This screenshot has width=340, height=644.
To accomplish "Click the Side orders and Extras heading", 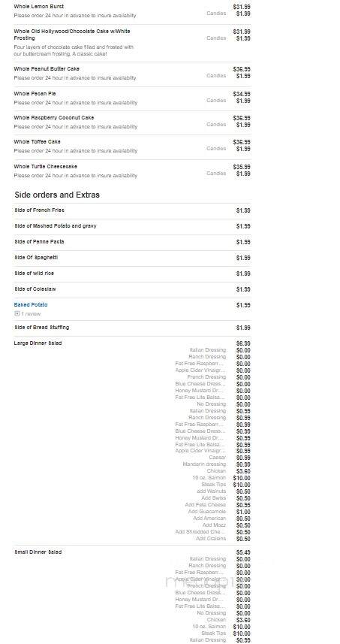I will click(57, 195).
